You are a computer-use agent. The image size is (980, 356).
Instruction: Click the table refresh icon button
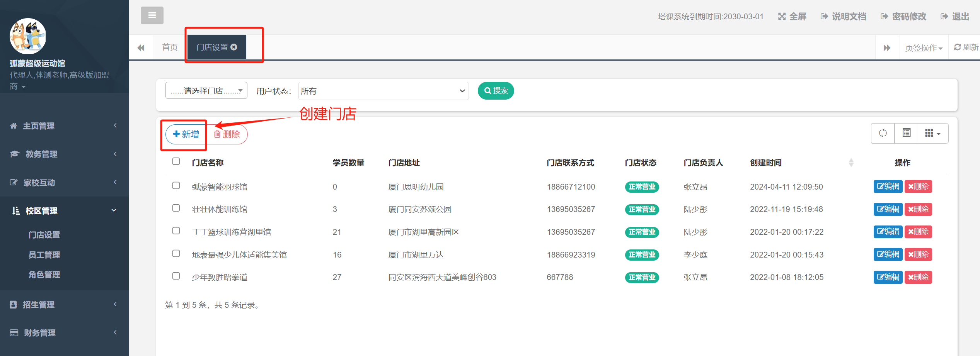pyautogui.click(x=883, y=133)
